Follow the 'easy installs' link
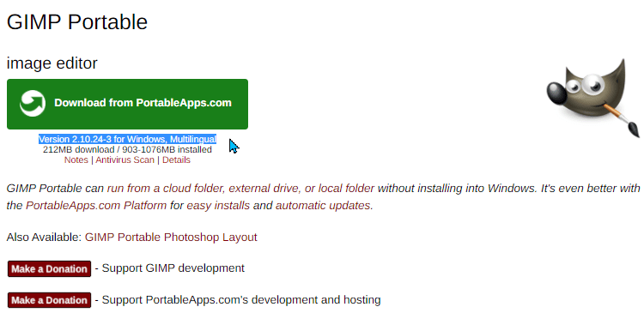This screenshot has height=313, width=644. pos(218,205)
